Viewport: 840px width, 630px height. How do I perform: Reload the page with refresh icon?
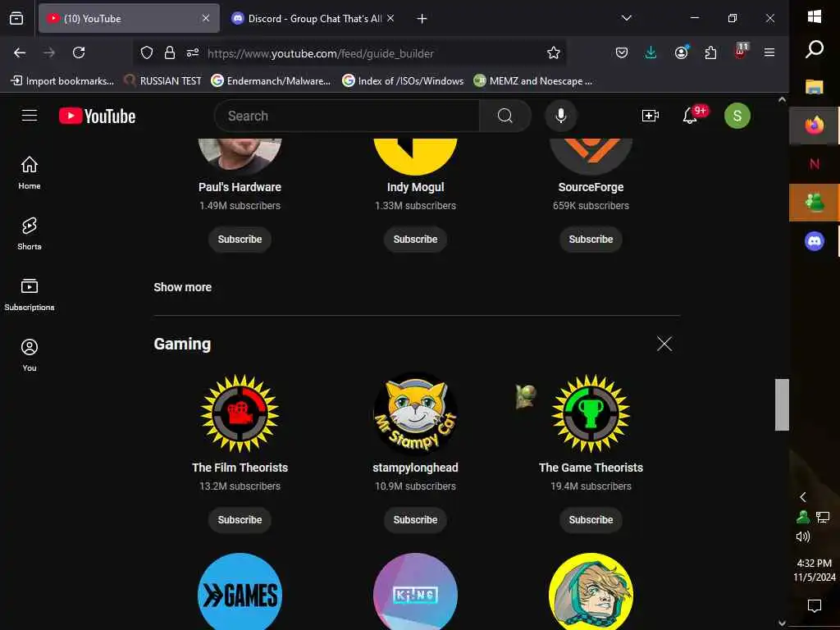(79, 52)
